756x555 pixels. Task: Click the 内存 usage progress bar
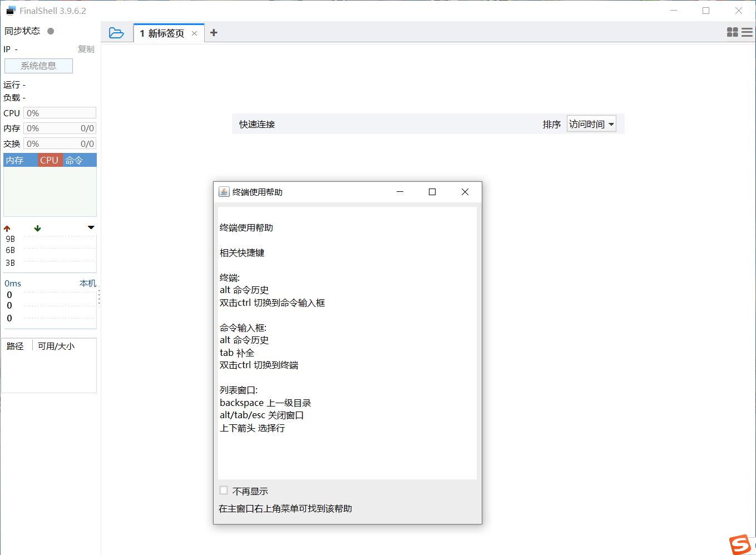[60, 128]
